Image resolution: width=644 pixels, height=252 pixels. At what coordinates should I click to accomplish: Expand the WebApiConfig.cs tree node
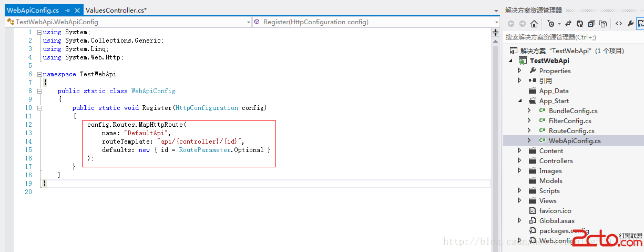[x=529, y=140]
